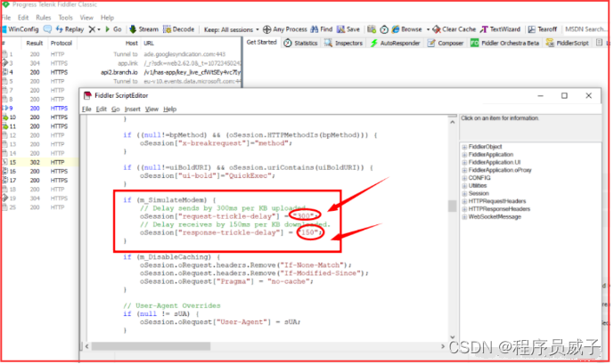Click the code line with "300" delay value

tap(228, 216)
